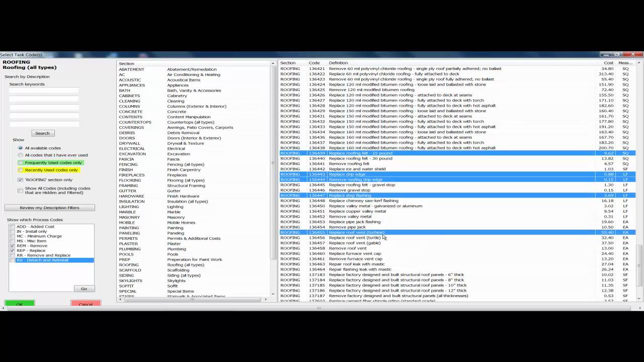Screen dimensions: 644x362
Task: Select the CONCRETE section row
Action: [194, 112]
